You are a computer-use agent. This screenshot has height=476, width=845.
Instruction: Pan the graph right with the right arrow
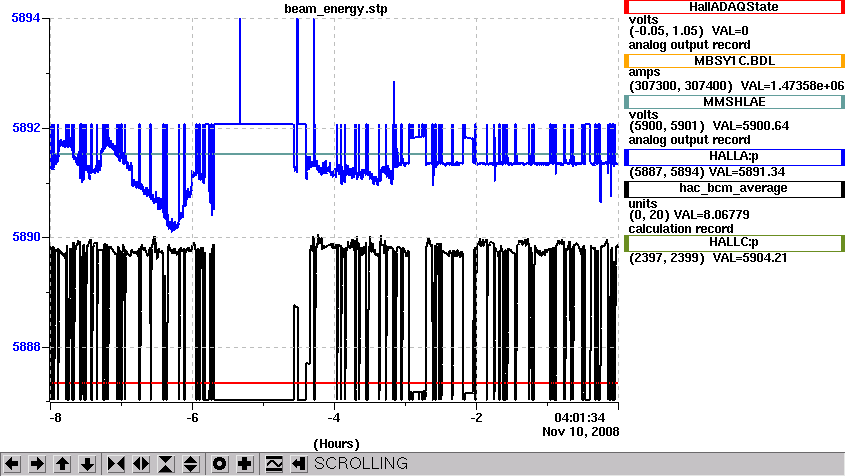(x=37, y=464)
